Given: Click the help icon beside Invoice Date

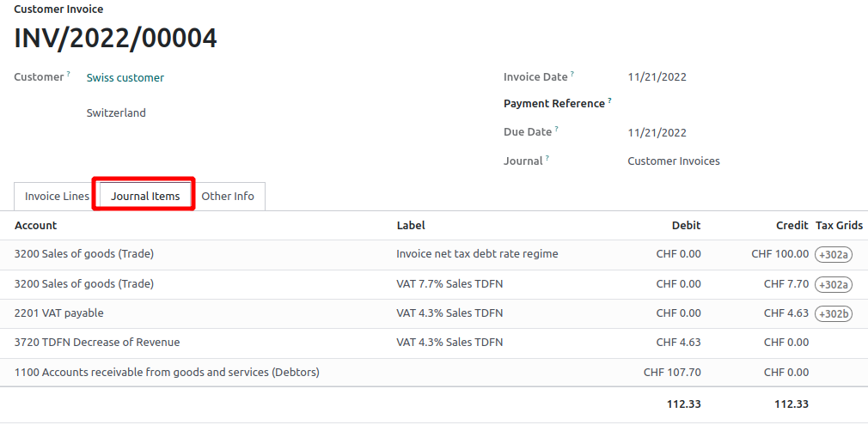Looking at the screenshot, I should click(572, 74).
